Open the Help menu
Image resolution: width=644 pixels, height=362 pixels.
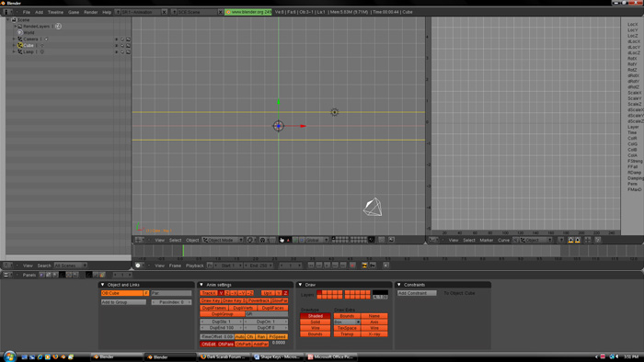click(107, 12)
